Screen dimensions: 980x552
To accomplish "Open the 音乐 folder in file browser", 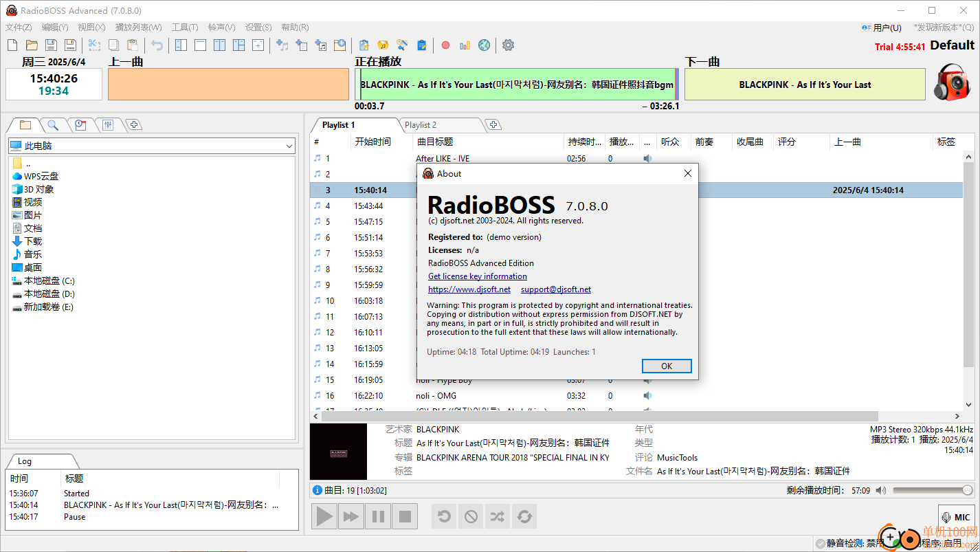I will [x=27, y=254].
